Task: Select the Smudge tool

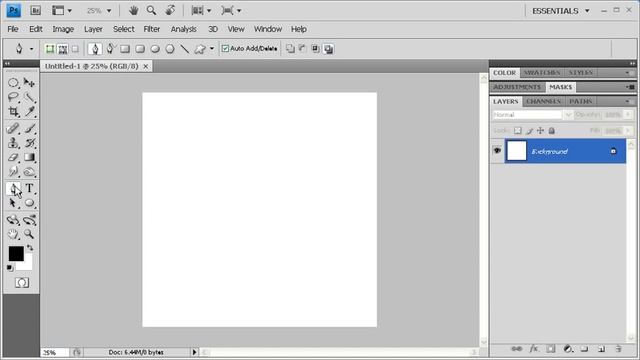Action: (x=13, y=171)
